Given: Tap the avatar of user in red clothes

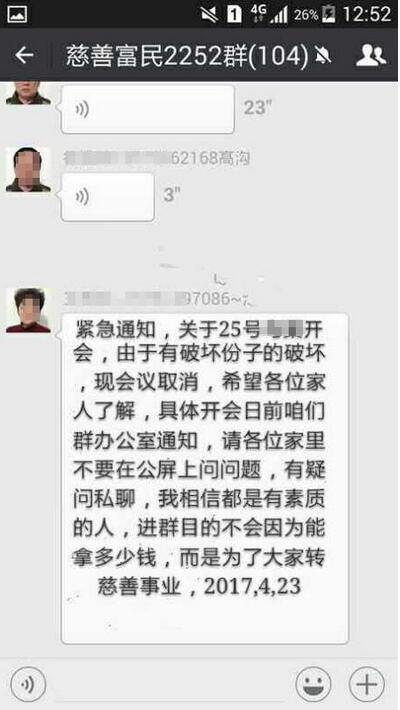Looking at the screenshot, I should [28, 310].
